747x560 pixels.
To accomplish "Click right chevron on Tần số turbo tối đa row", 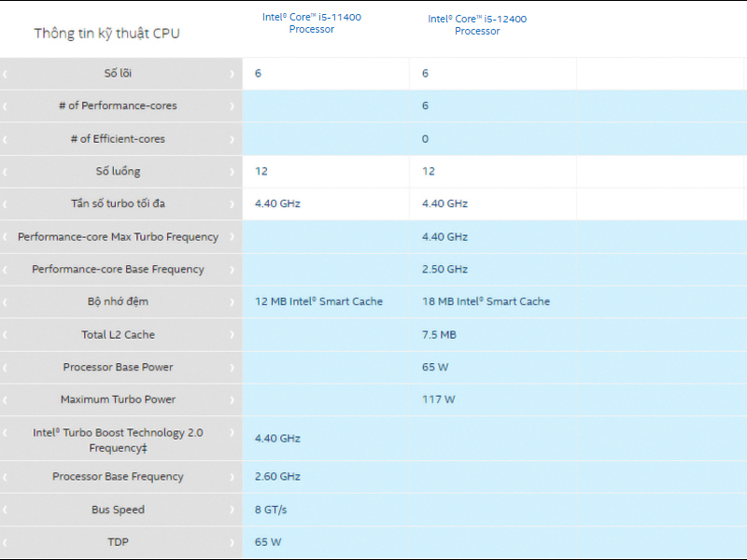I will (x=233, y=204).
